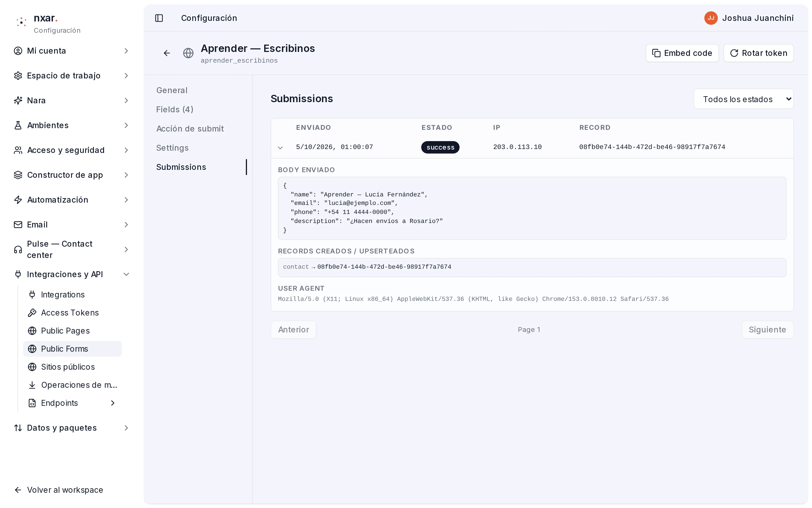The height and width of the screenshot is (508, 812).
Task: Click the Siguiente pagination button
Action: 767,330
